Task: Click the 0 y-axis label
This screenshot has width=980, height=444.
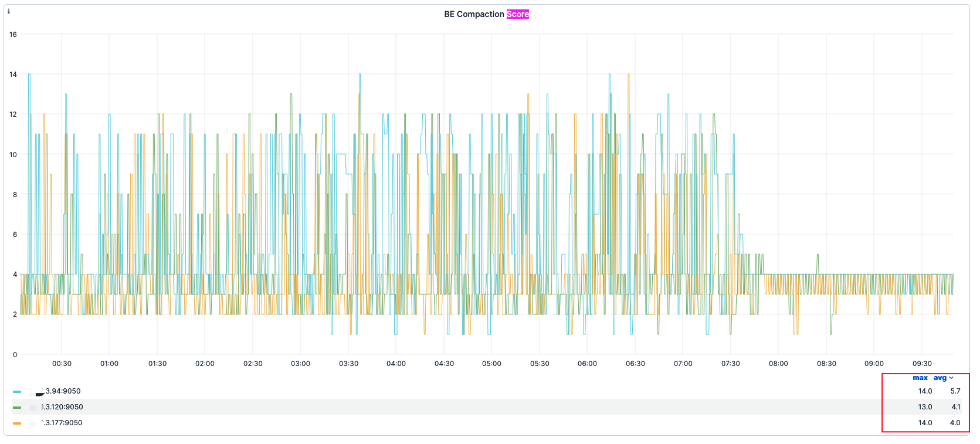Action: 15,355
